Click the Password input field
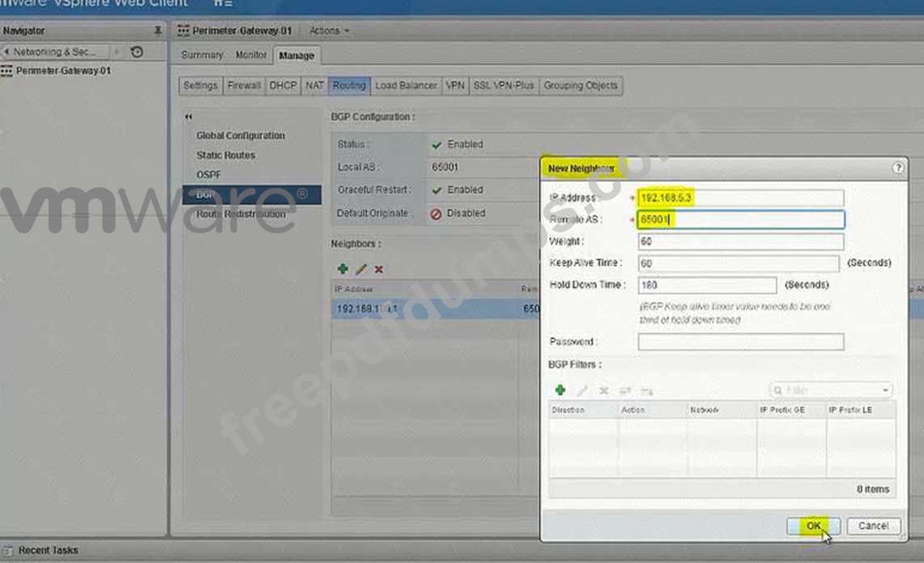The height and width of the screenshot is (563, 924). point(740,342)
